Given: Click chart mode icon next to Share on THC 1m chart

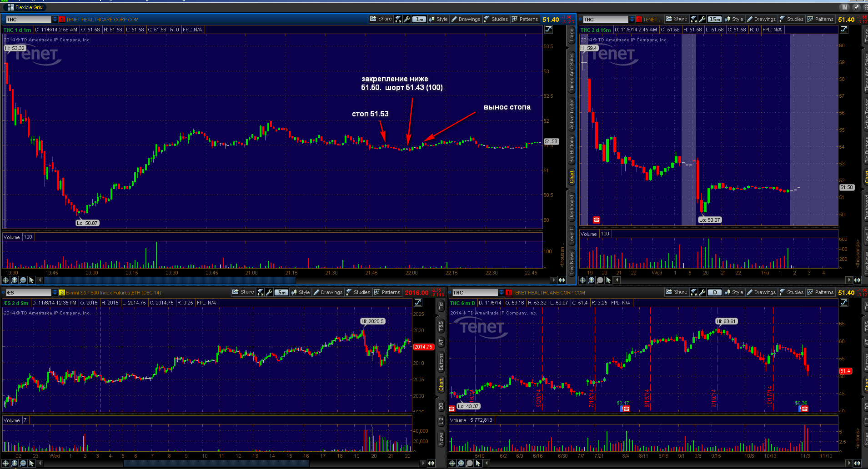Looking at the screenshot, I should coord(398,19).
